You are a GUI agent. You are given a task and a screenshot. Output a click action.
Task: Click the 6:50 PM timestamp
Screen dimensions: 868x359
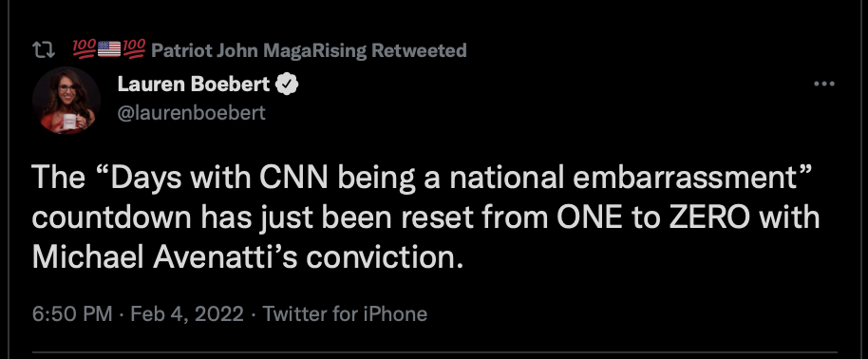72,314
